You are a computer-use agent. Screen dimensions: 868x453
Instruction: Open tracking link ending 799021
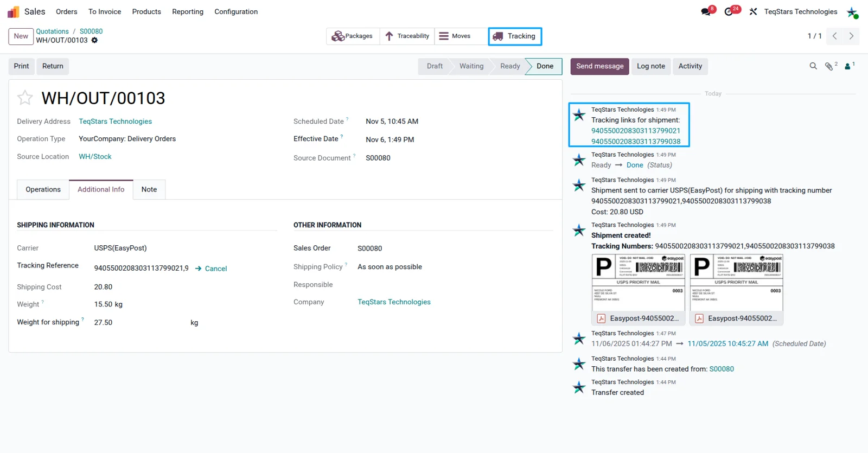point(636,131)
